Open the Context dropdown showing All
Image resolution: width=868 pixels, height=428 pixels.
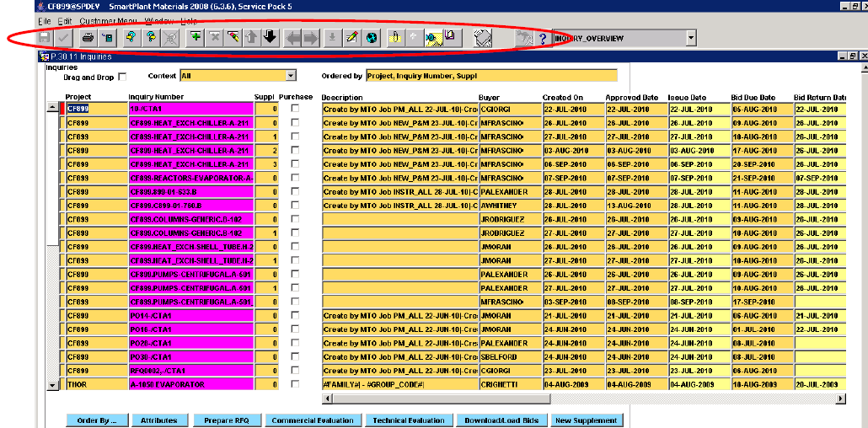[292, 76]
